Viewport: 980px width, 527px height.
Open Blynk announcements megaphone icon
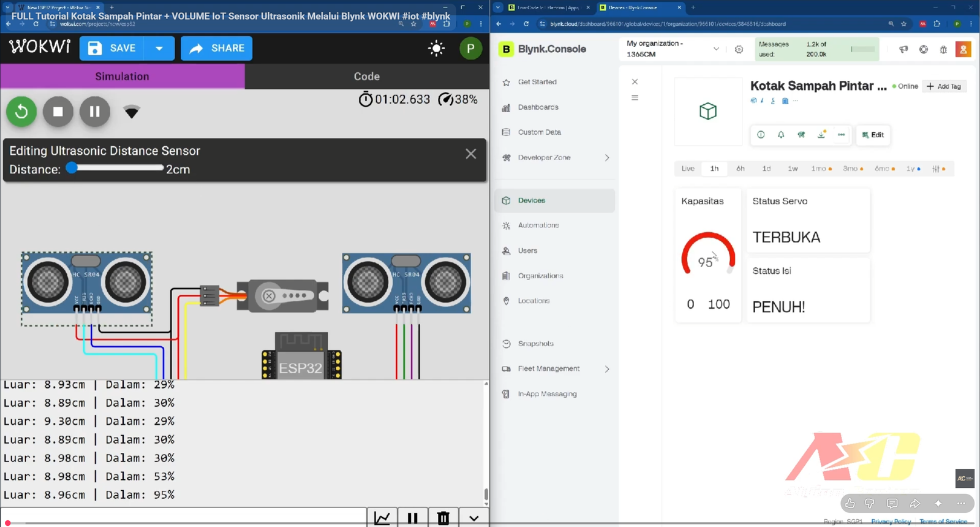coord(903,50)
